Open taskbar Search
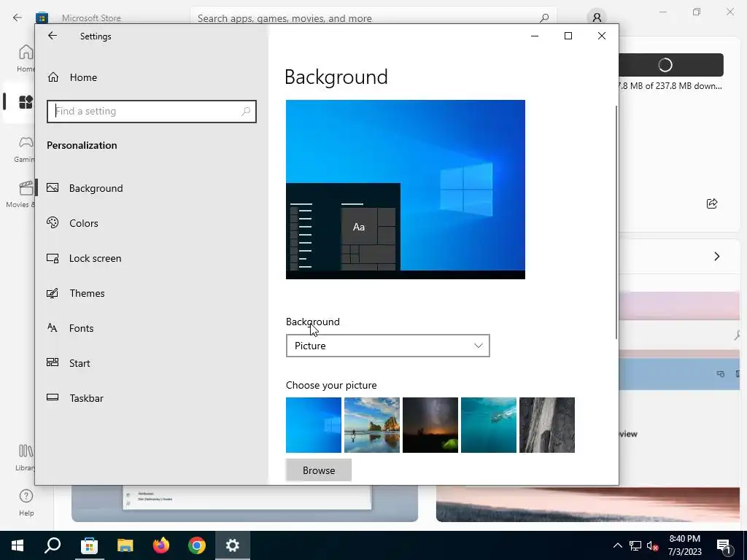 click(53, 545)
